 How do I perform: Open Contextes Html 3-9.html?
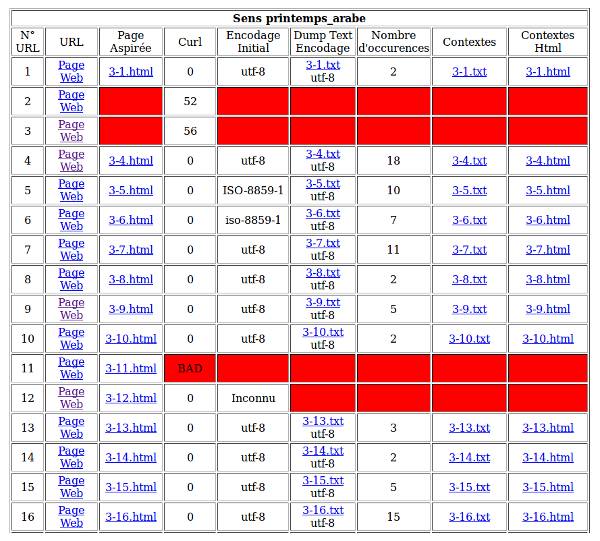pos(548,309)
